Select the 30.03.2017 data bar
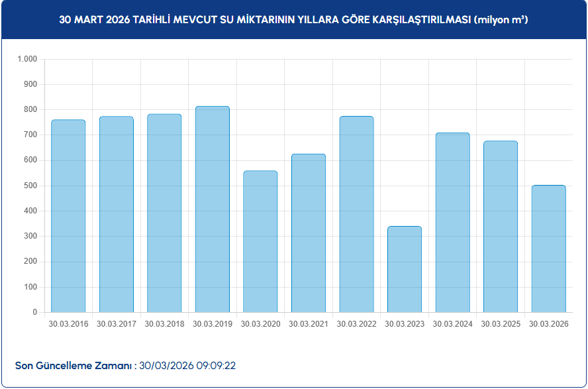The width and height of the screenshot is (588, 389). (x=117, y=215)
